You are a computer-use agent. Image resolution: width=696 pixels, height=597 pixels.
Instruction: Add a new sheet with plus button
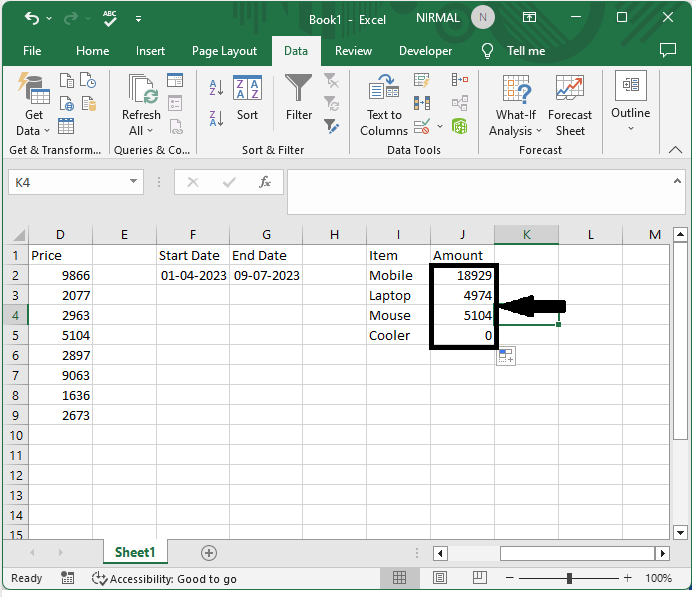(x=209, y=553)
